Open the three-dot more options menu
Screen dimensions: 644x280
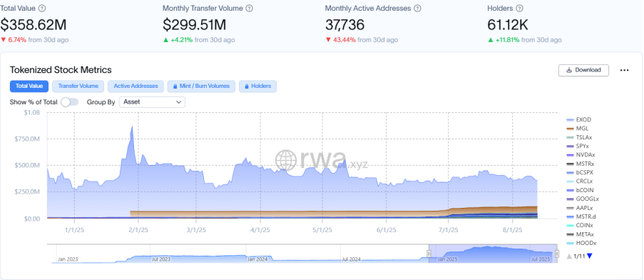624,70
